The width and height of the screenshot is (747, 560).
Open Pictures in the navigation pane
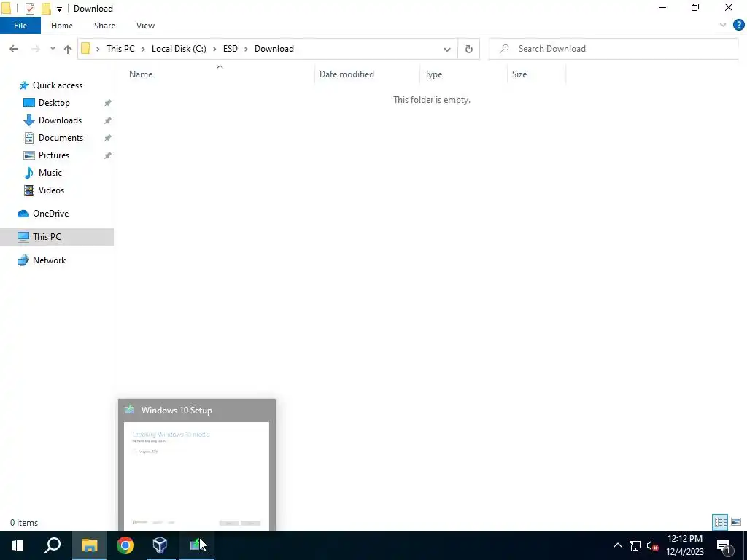click(x=54, y=155)
